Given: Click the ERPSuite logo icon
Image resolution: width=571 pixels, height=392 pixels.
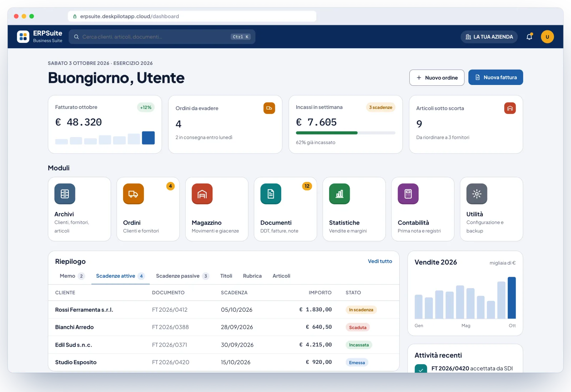Looking at the screenshot, I should tap(23, 36).
